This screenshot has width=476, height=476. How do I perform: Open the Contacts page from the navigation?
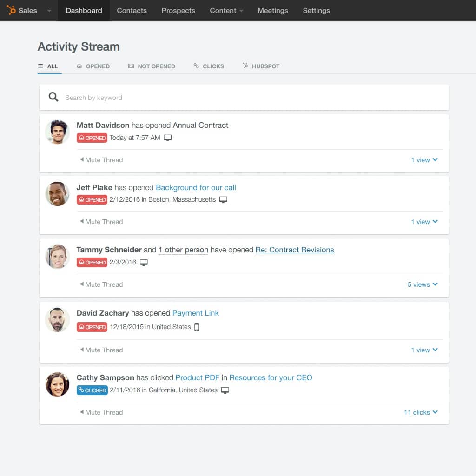pyautogui.click(x=132, y=10)
